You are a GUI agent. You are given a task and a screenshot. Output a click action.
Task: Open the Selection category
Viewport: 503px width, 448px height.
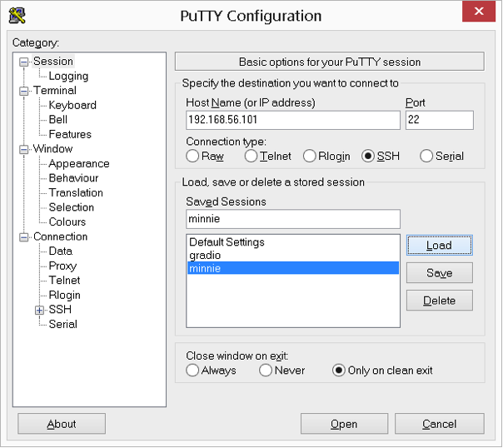click(72, 207)
